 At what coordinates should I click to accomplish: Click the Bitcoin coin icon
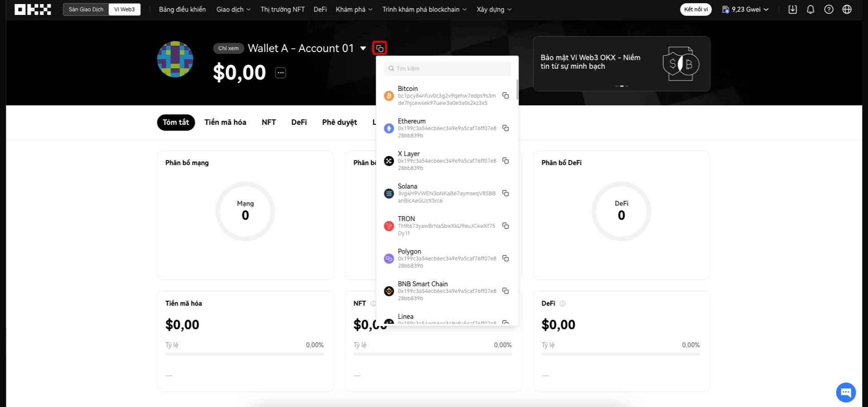click(x=389, y=96)
